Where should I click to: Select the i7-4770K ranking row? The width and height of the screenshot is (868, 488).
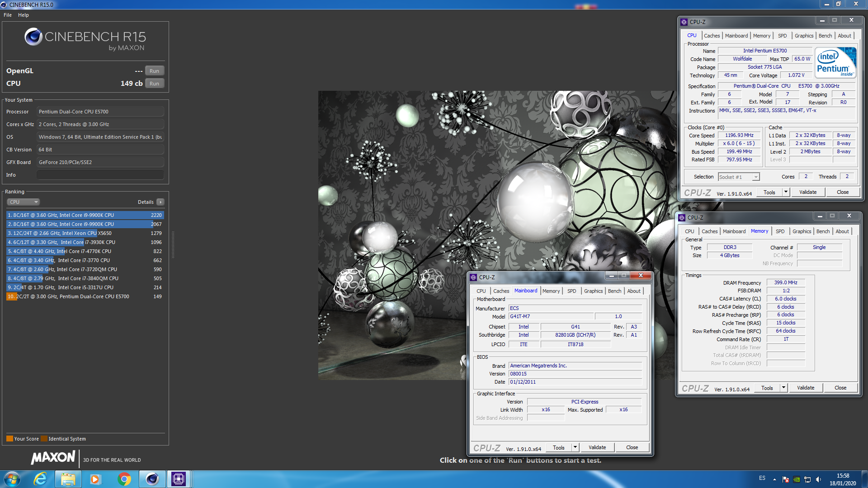coord(85,251)
